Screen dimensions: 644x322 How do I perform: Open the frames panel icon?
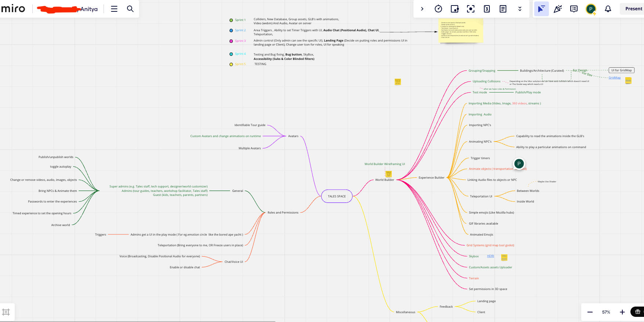[x=6, y=312]
